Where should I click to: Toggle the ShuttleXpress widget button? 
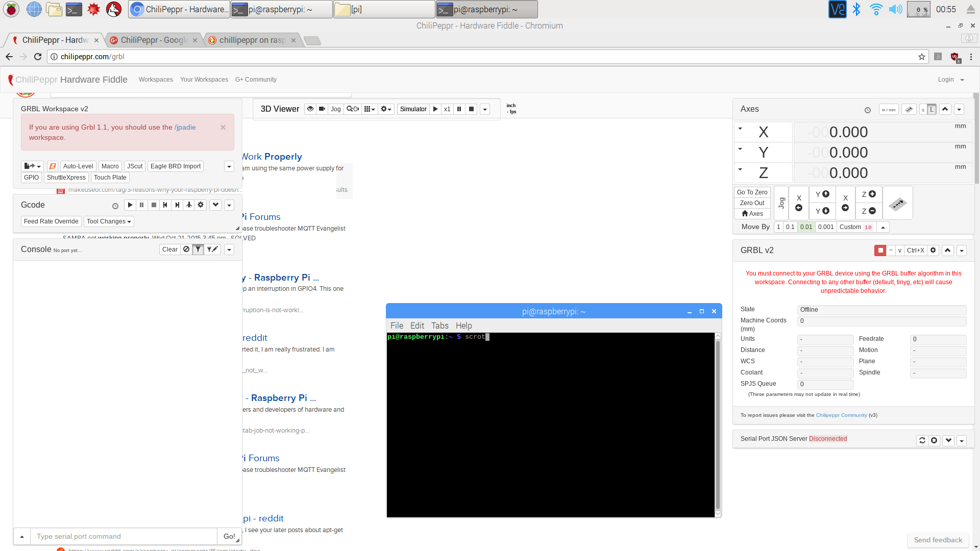coord(66,178)
